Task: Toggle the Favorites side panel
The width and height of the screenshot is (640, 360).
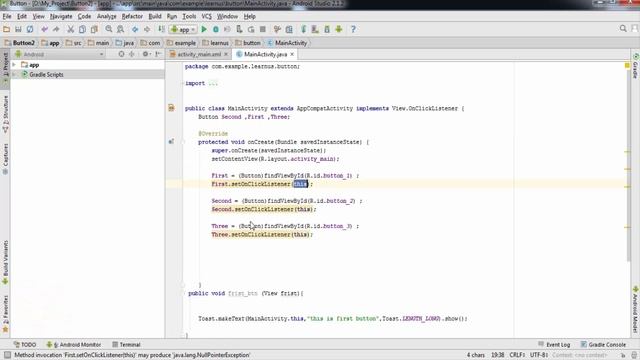Action: click(x=5, y=313)
